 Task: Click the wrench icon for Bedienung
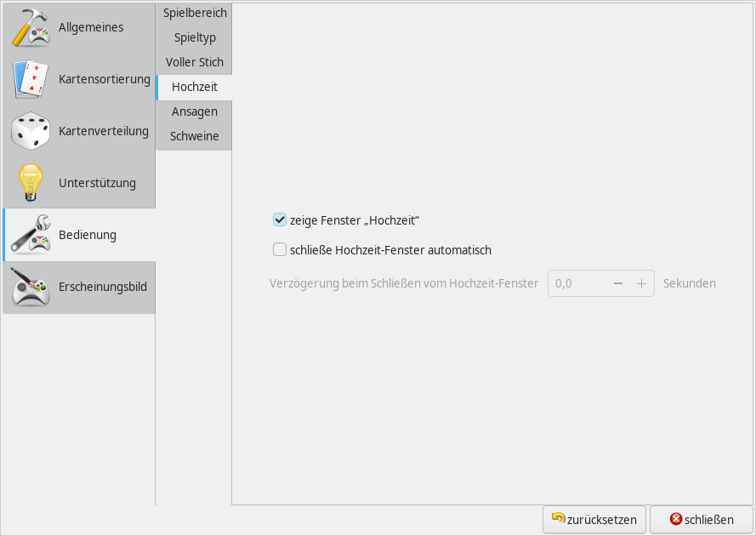point(31,235)
